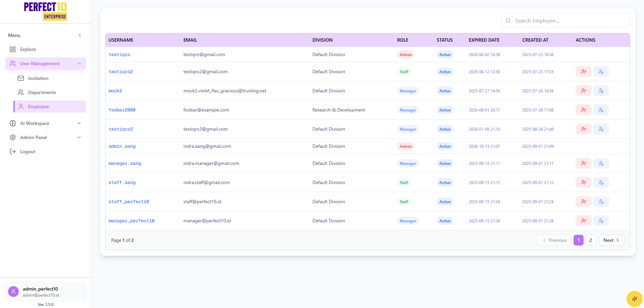Expand the AI Workspace chevron
This screenshot has height=308, width=644.
point(79,123)
